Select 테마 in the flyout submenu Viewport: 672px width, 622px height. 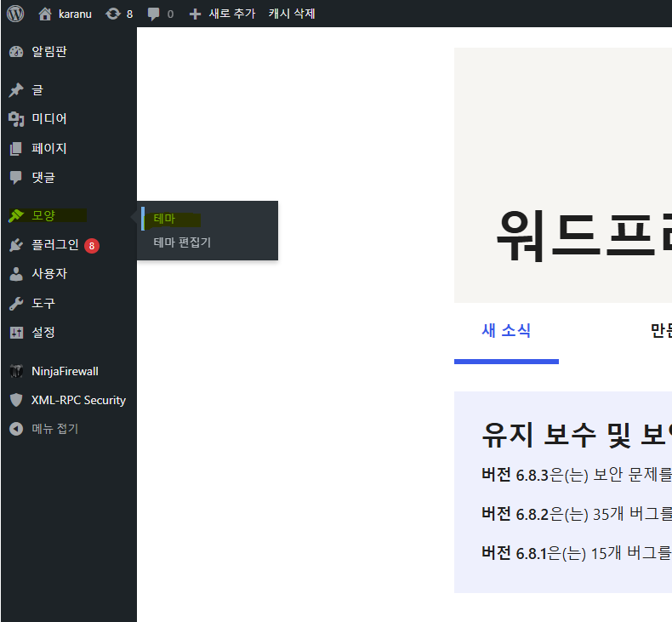(x=164, y=219)
